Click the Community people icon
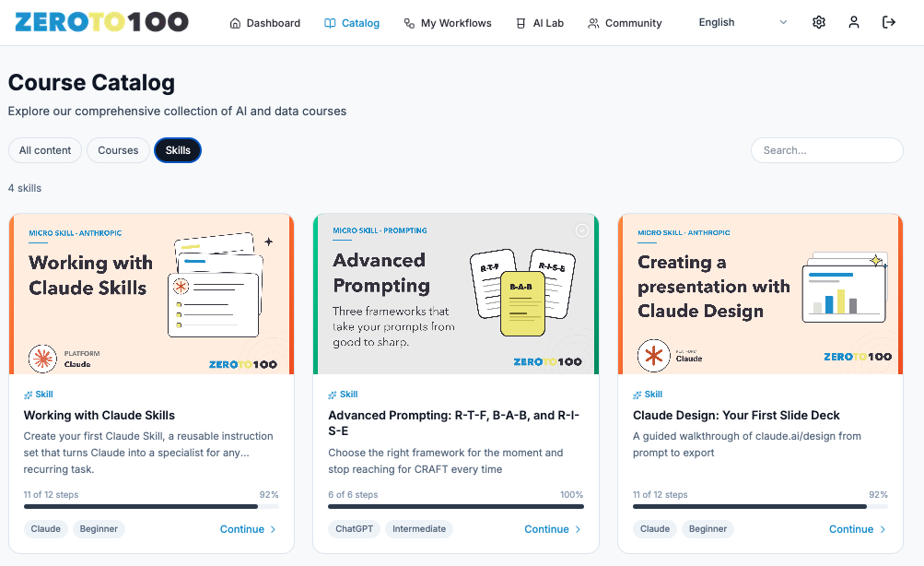The height and width of the screenshot is (566, 924). pos(593,23)
